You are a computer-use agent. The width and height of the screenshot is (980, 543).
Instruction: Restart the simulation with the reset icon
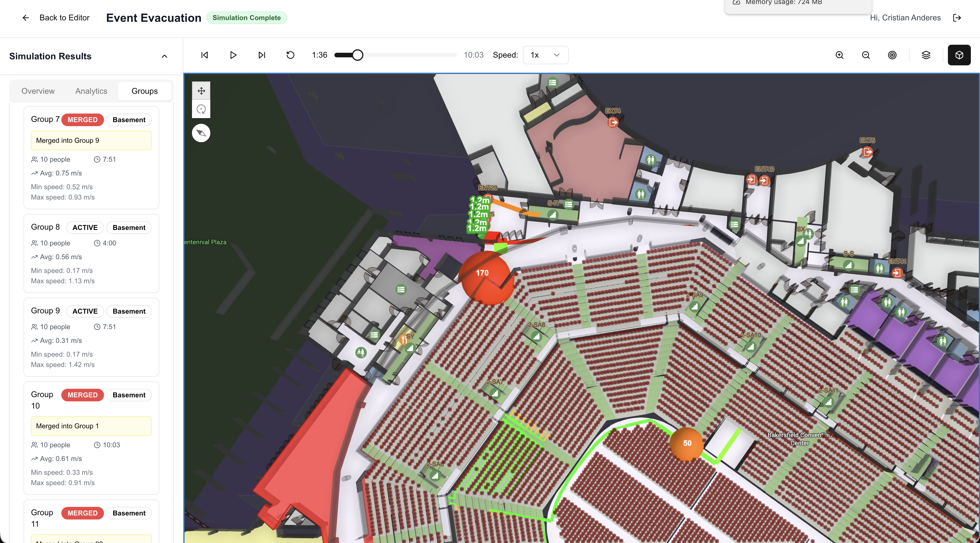tap(290, 55)
